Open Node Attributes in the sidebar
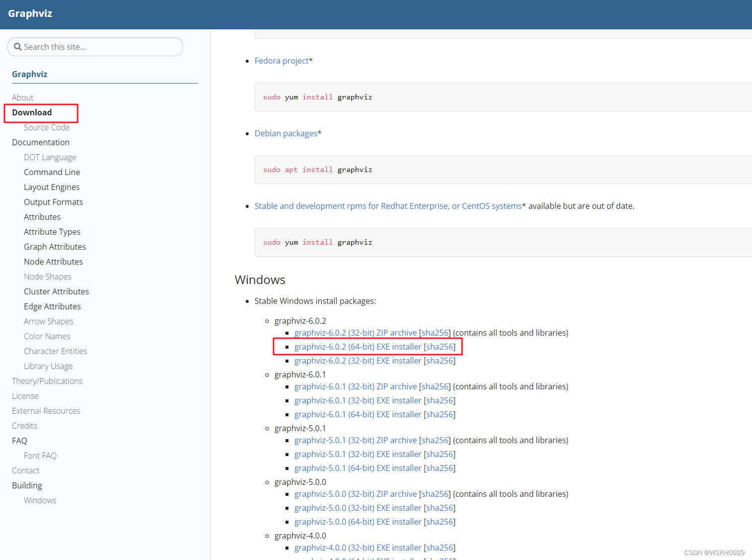 pyautogui.click(x=54, y=262)
